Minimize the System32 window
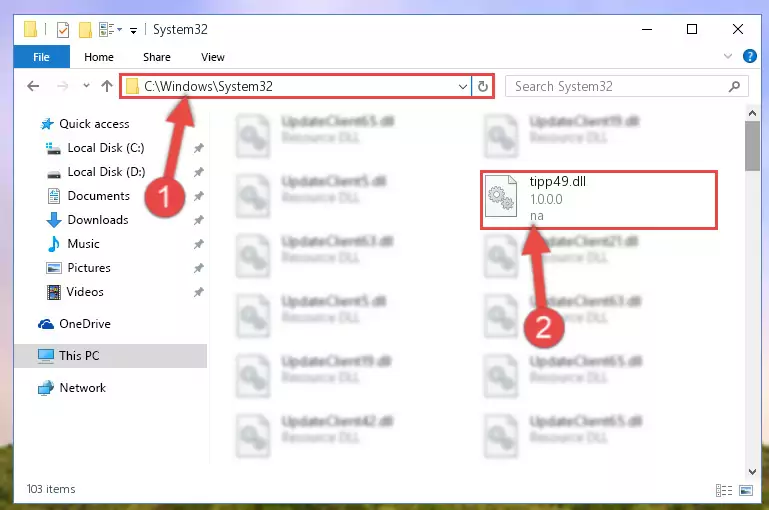769x510 pixels. [x=647, y=29]
